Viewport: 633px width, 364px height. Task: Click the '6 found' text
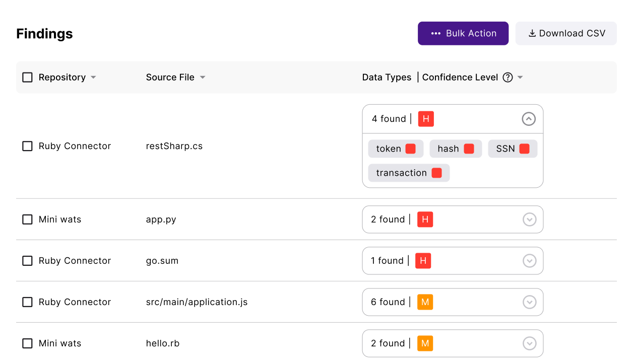388,302
